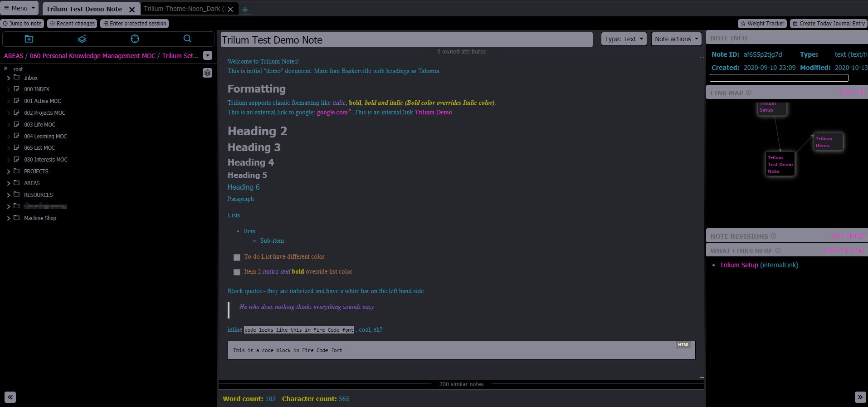Collapse left pane with double-chevron button
The image size is (868, 407).
click(10, 397)
